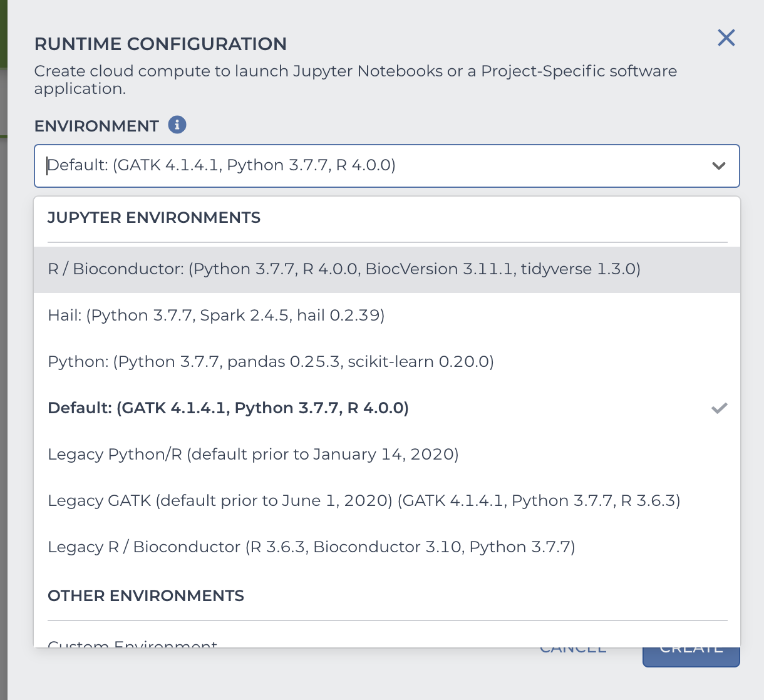Viewport: 764px width, 700px height.
Task: Choose Python pandas scikit-learn environment
Action: 387,362
